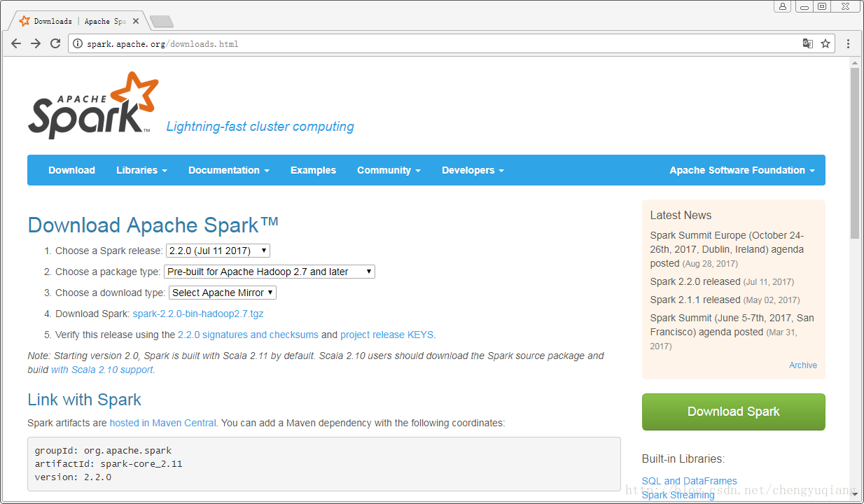
Task: Download spark-2.2.0-bin-hadoop2.7.tgz link
Action: [x=198, y=314]
